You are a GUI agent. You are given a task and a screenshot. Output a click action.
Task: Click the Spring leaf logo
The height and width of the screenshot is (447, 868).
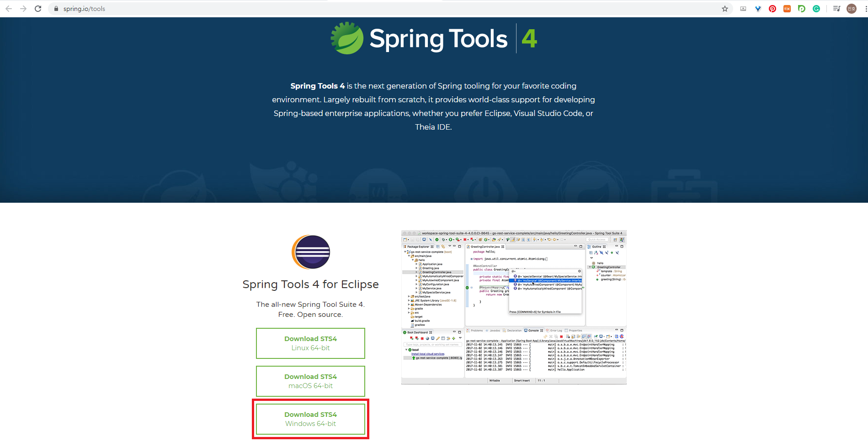pos(347,38)
